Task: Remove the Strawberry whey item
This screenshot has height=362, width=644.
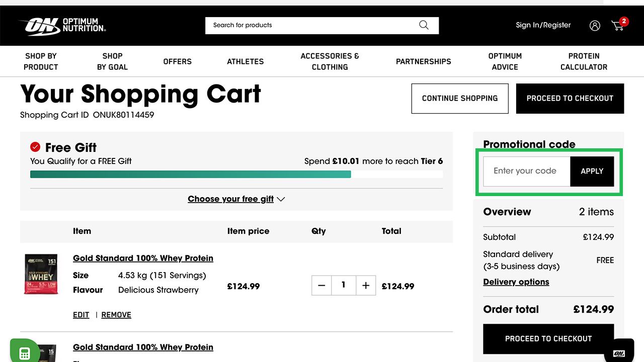Action: tap(116, 315)
